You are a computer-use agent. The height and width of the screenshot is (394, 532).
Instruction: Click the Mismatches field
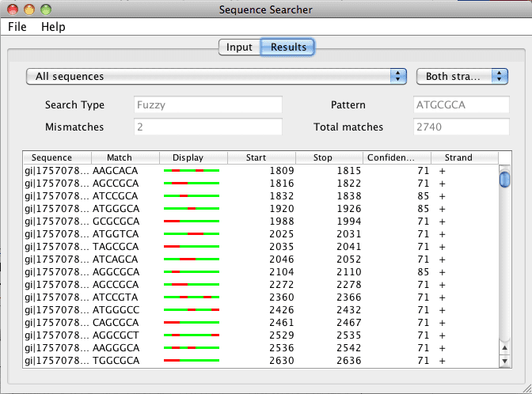pos(207,127)
